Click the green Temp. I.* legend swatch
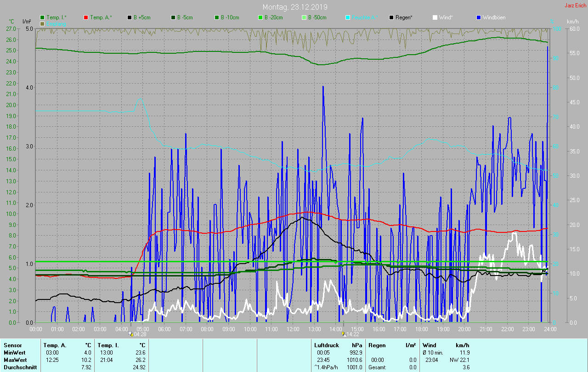 tap(43, 17)
